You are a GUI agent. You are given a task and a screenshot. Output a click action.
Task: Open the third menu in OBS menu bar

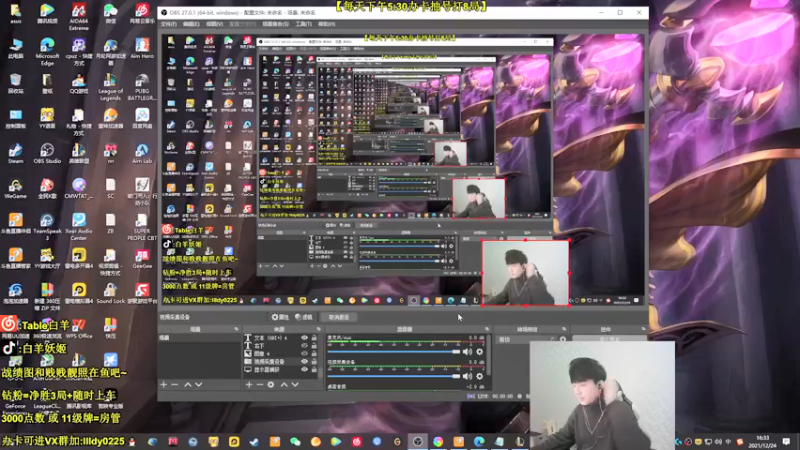(x=214, y=24)
